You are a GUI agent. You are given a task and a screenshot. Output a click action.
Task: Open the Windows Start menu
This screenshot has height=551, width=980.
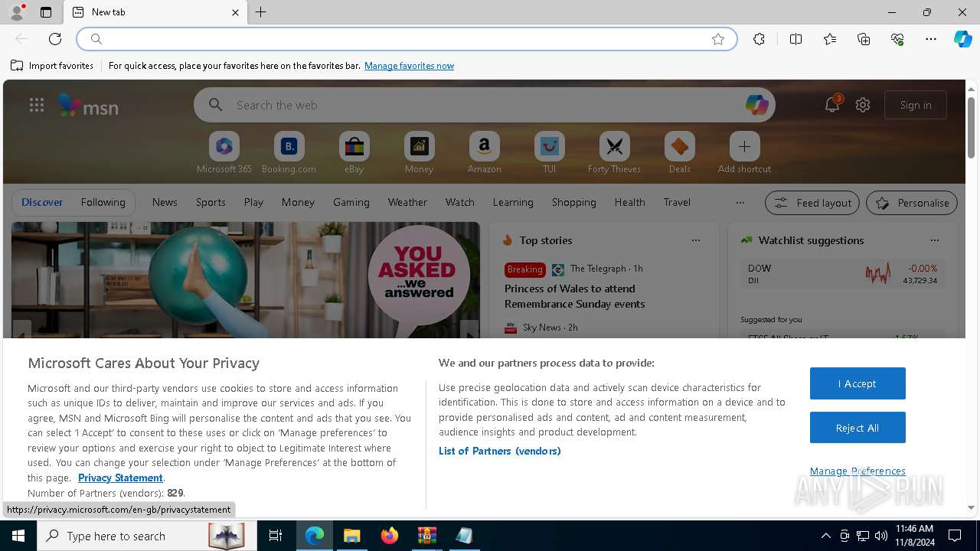click(18, 536)
